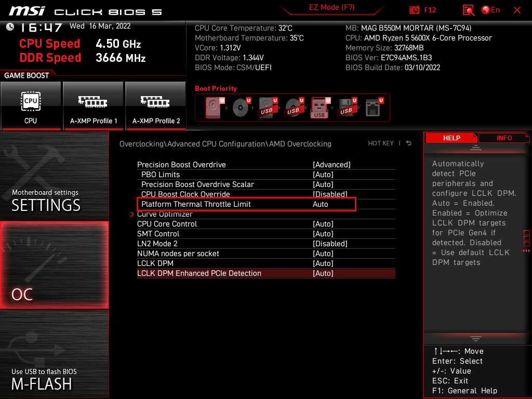Enable A-XMP Profile 2

click(x=156, y=106)
